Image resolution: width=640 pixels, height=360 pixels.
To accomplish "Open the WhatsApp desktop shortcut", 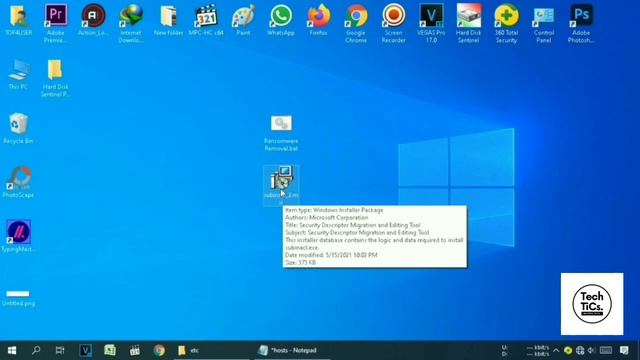I will click(x=281, y=19).
